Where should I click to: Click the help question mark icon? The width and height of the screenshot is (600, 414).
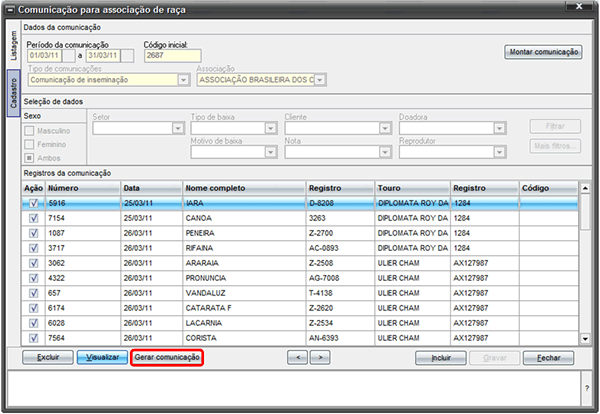coord(587,388)
